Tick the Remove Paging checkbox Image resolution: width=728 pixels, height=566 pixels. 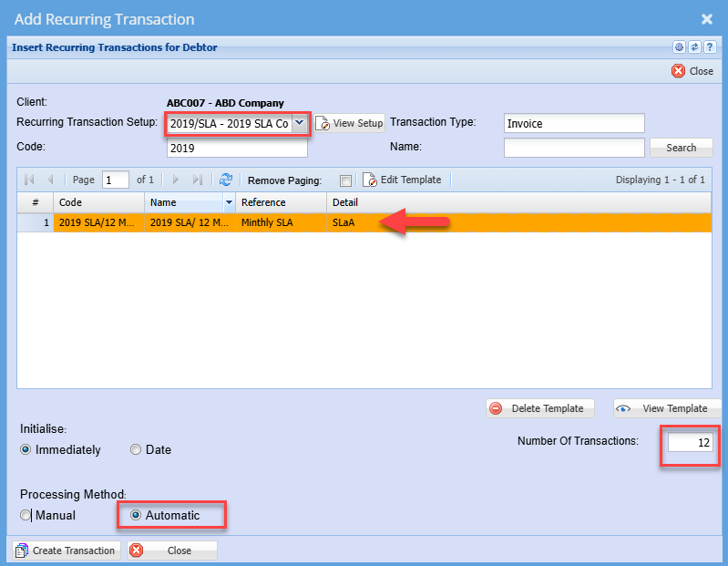[x=345, y=180]
